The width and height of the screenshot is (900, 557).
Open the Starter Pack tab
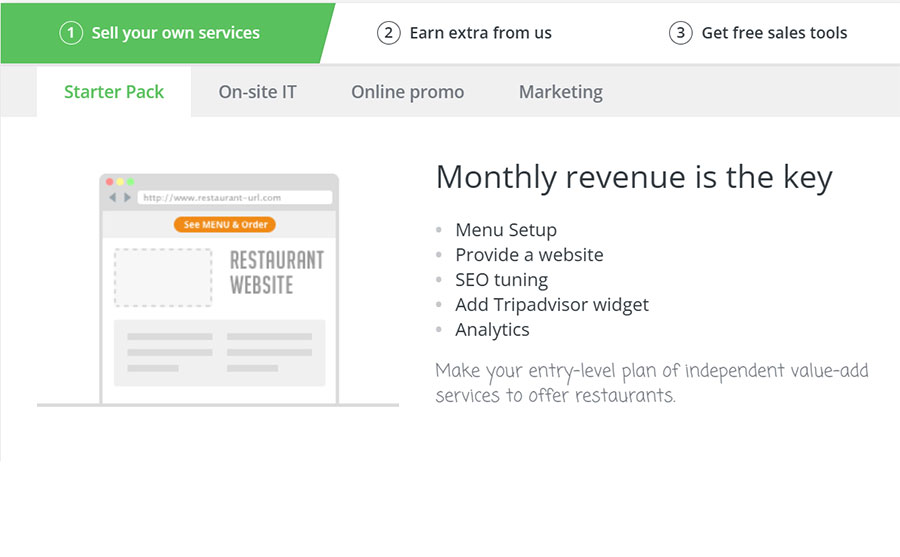(x=114, y=92)
